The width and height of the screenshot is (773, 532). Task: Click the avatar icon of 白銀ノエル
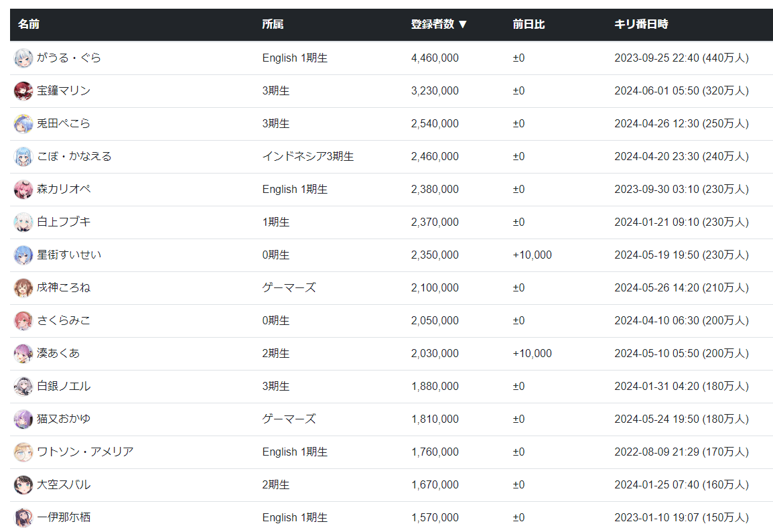23,387
